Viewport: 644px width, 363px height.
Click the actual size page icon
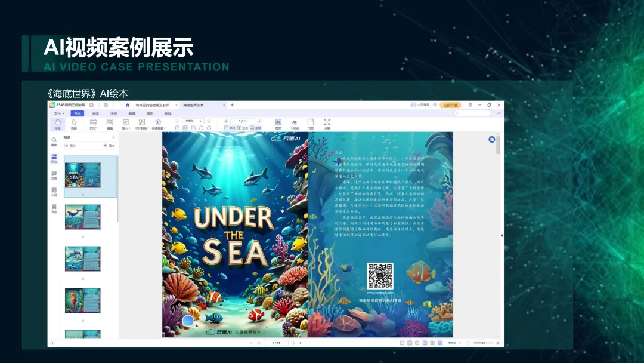pyautogui.click(x=178, y=128)
